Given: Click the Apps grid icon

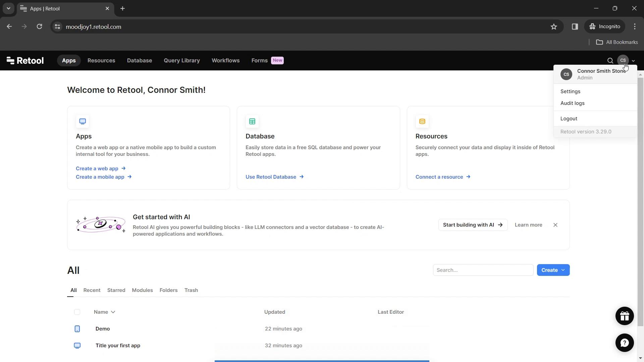Looking at the screenshot, I should click(82, 121).
